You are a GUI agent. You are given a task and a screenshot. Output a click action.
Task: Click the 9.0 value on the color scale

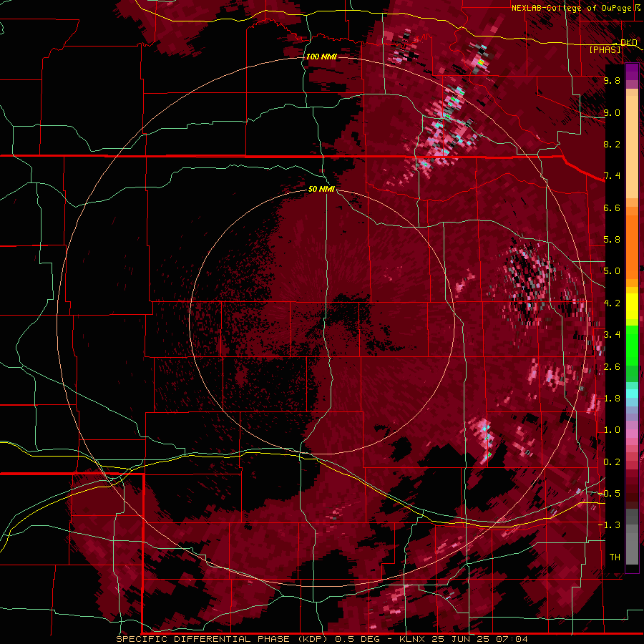612,112
